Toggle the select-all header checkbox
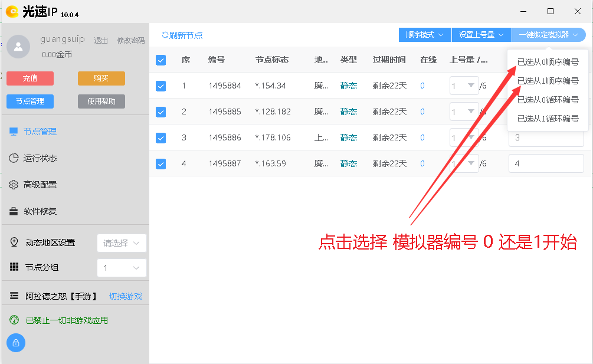This screenshot has height=364, width=593. coord(160,60)
